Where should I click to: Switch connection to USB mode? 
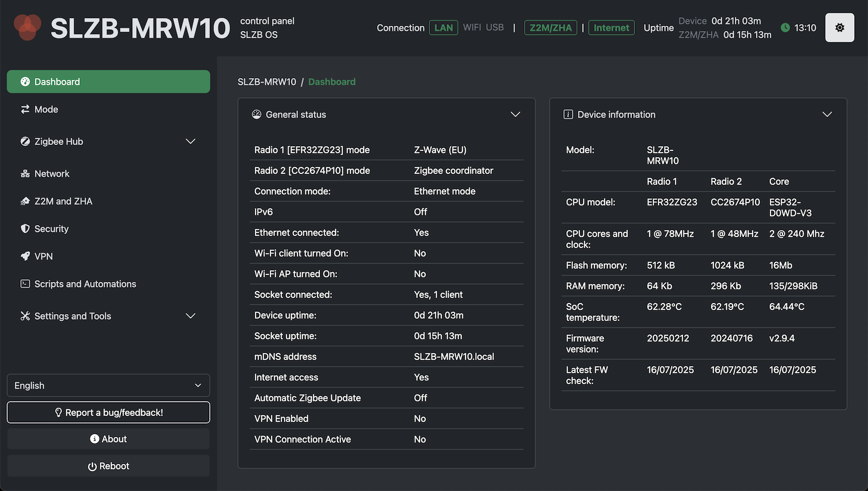point(496,27)
